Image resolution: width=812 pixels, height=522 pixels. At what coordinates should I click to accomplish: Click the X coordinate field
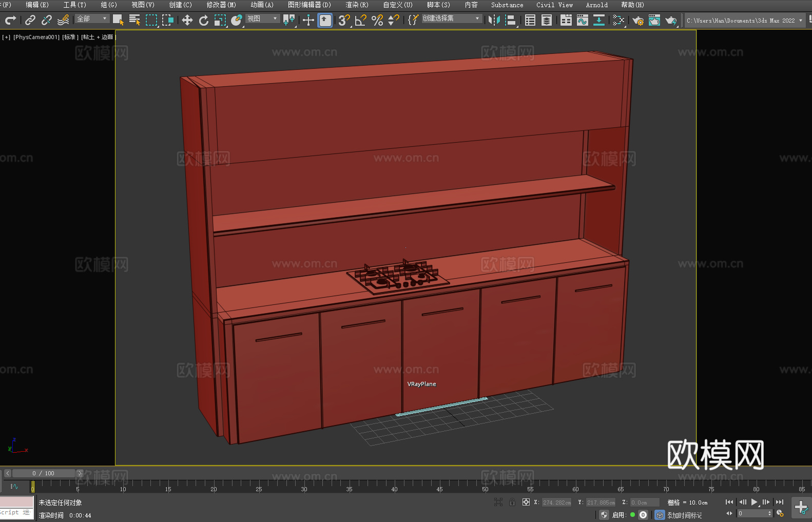[x=557, y=502]
